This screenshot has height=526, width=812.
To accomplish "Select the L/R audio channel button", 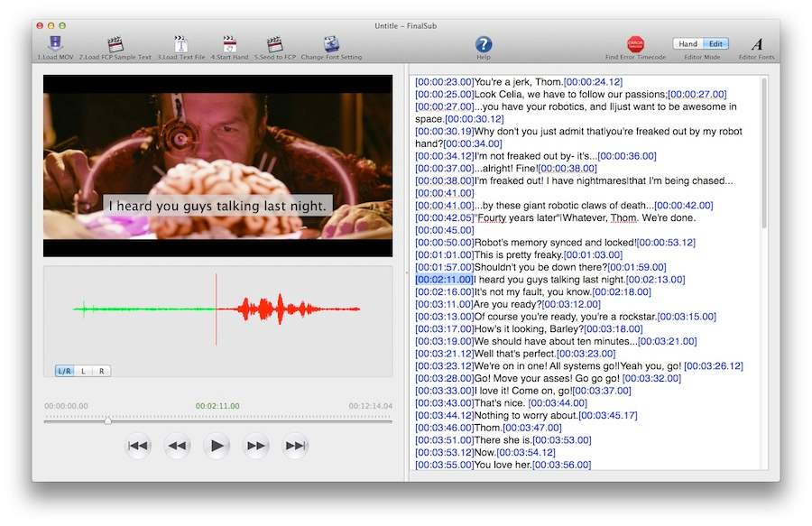I will (65, 371).
